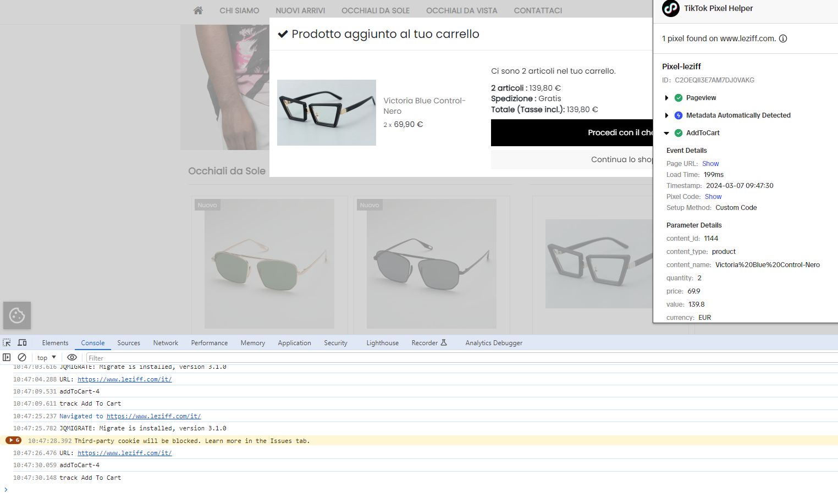
Task: Switch to the Recorder tab
Action: point(424,342)
